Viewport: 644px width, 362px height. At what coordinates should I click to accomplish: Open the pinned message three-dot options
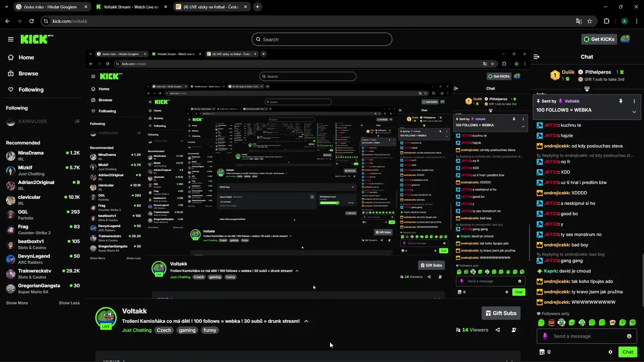pos(634,101)
